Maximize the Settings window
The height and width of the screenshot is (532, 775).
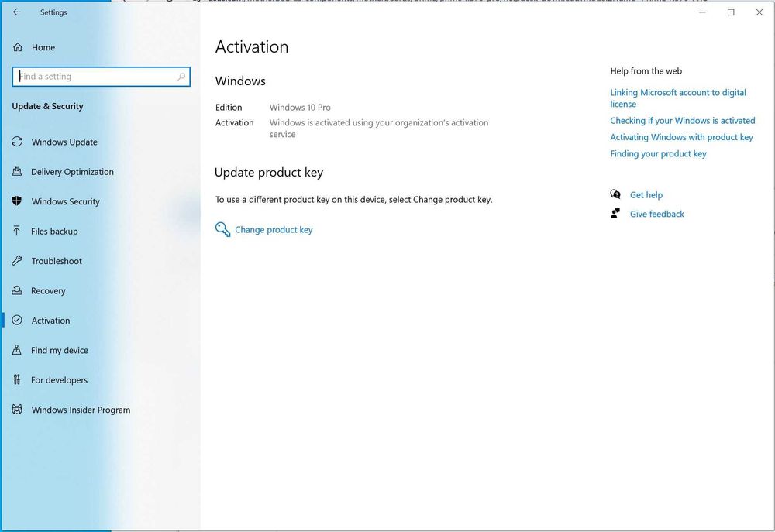pos(731,12)
